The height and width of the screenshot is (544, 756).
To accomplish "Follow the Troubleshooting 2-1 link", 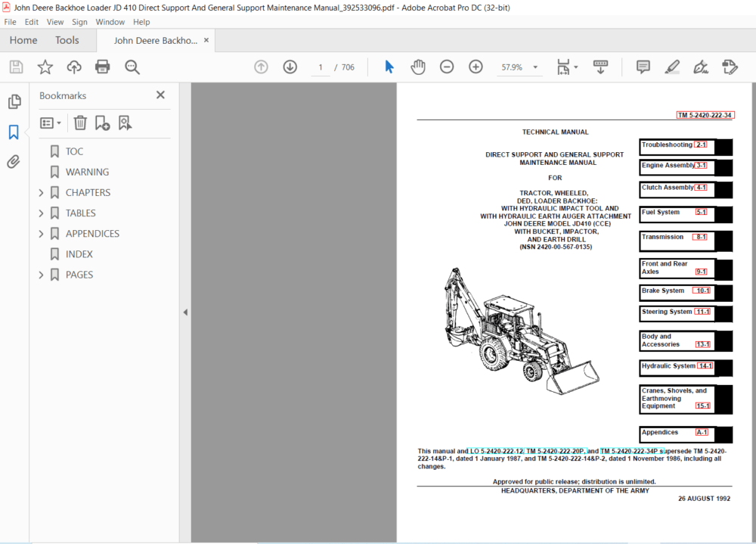I will [x=701, y=145].
